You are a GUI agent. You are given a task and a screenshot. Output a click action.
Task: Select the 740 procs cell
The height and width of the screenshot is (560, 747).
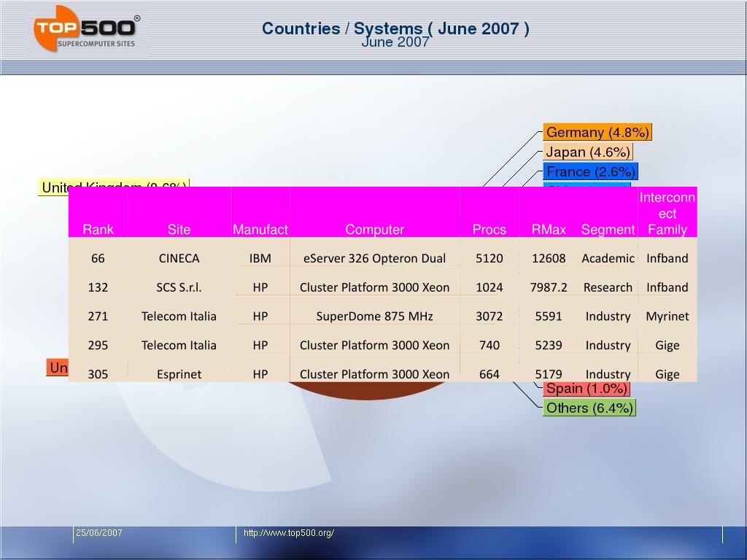tap(489, 345)
